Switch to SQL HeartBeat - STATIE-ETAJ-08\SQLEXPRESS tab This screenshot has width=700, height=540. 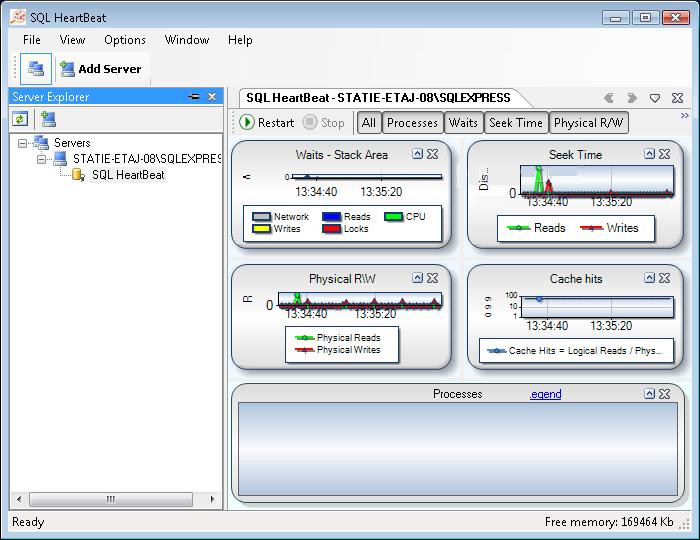click(379, 98)
